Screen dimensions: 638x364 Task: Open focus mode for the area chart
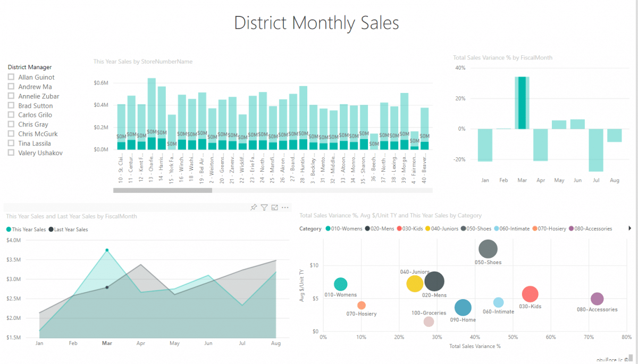(x=275, y=207)
